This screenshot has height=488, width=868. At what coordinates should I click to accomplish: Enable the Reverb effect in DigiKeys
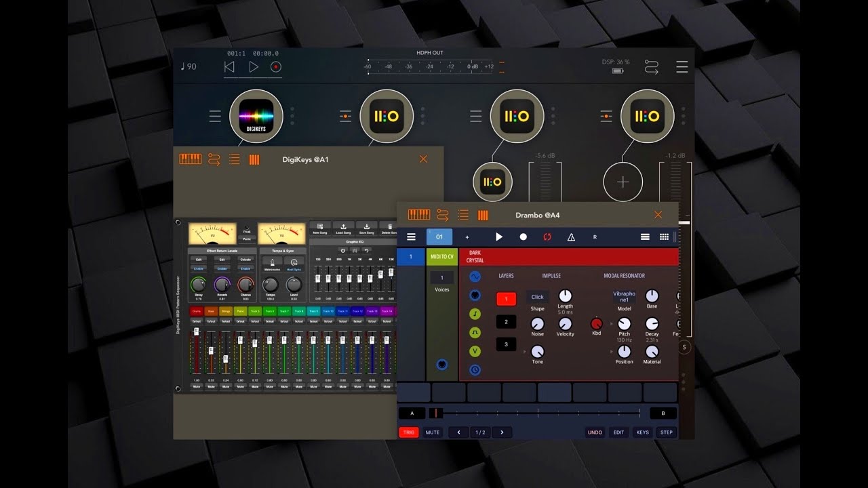click(222, 268)
